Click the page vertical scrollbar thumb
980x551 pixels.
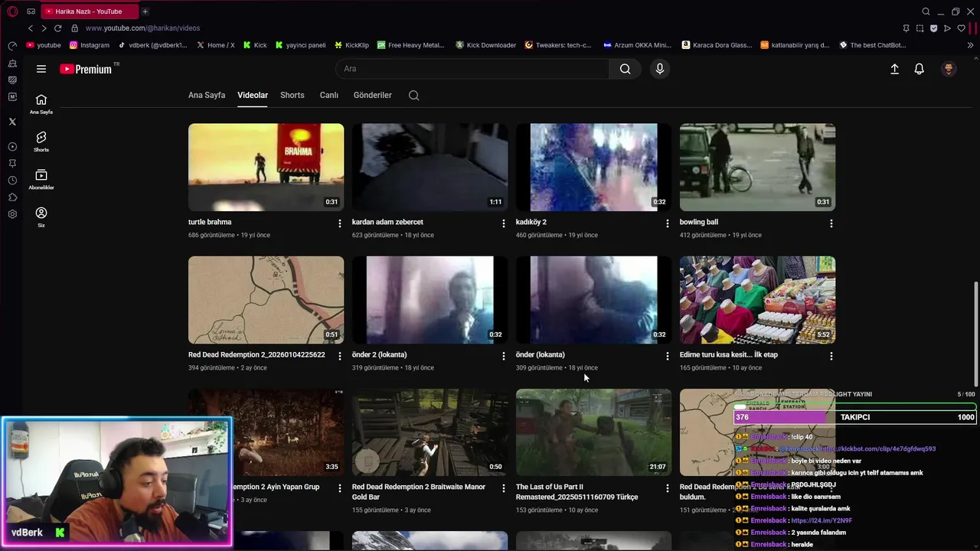pos(975,334)
